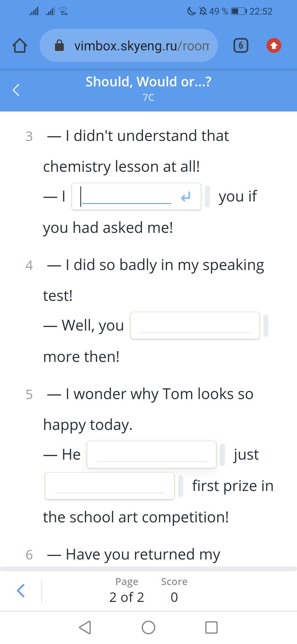Screen dimensions: 297x644
Task: Open the browser tabs counter
Action: [241, 46]
